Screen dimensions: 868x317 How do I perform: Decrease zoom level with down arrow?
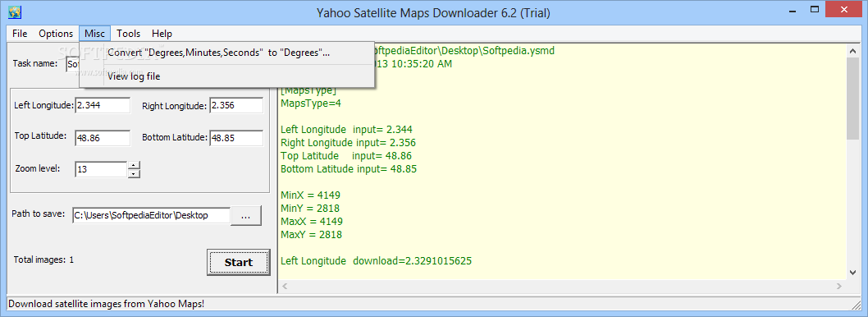point(134,173)
